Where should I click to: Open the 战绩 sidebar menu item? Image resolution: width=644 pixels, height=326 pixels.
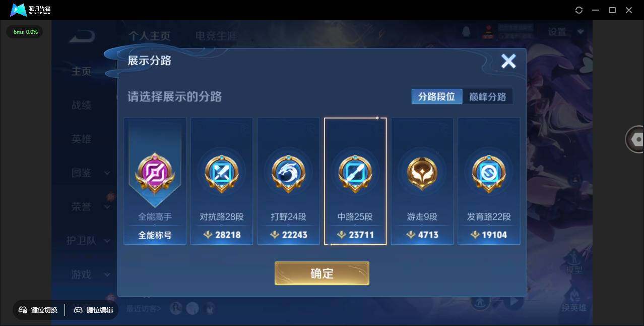point(82,105)
